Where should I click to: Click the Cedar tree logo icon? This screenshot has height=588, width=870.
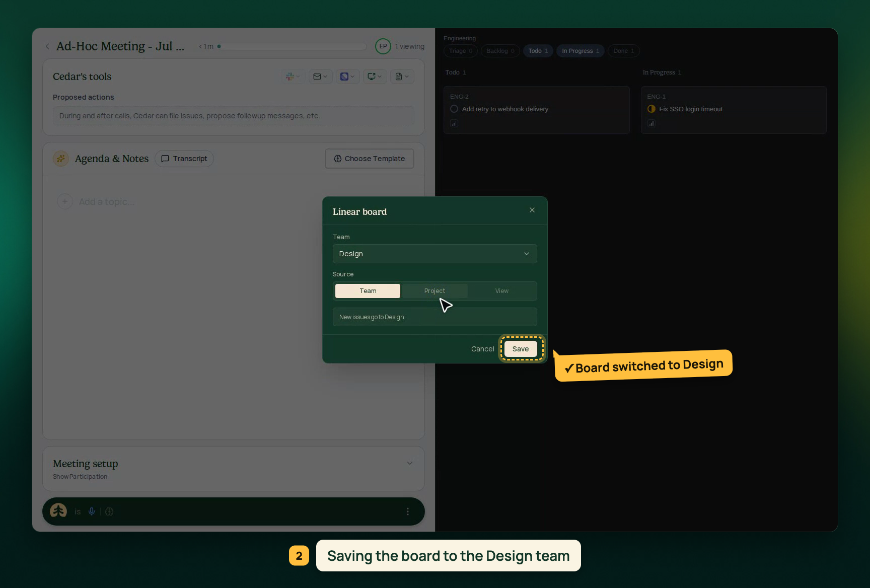click(x=58, y=511)
